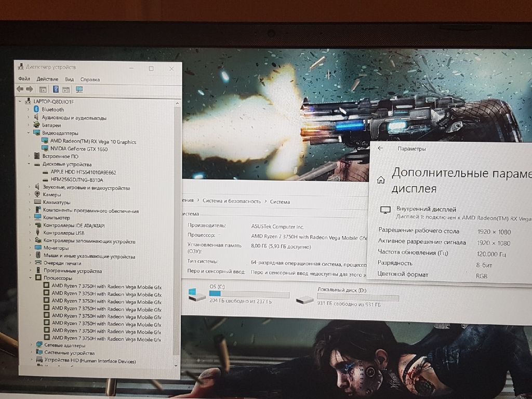The image size is (532, 399).
Task: Collapse the Процессоры branch arrow
Action: [30, 278]
